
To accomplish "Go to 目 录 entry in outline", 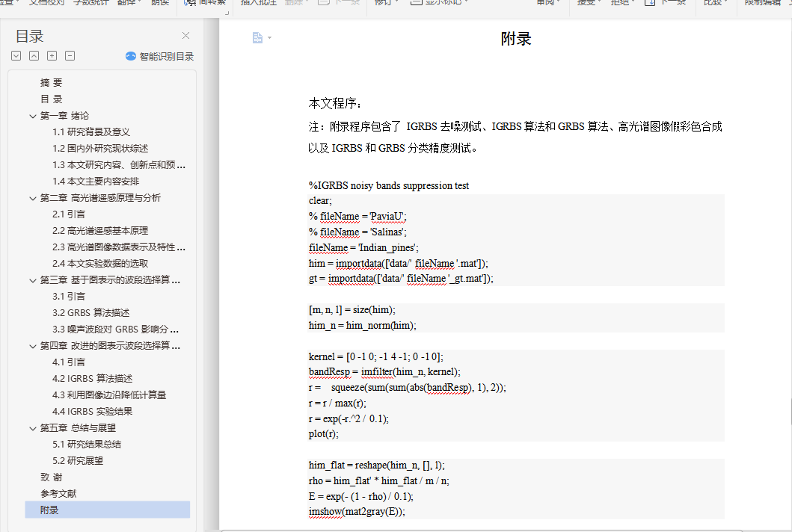I will 52,99.
